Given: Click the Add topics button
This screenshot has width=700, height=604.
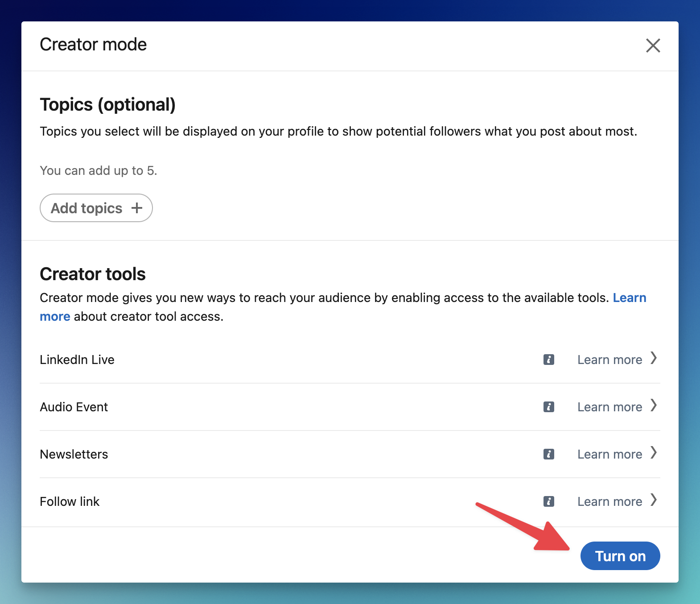Looking at the screenshot, I should coord(96,208).
